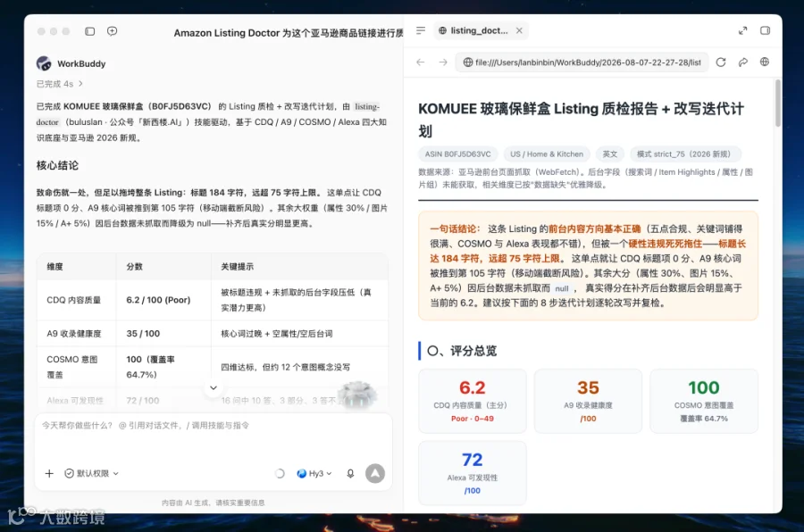Click the 35 / 100 table cell
Screen dimensions: 804x532
coord(143,334)
